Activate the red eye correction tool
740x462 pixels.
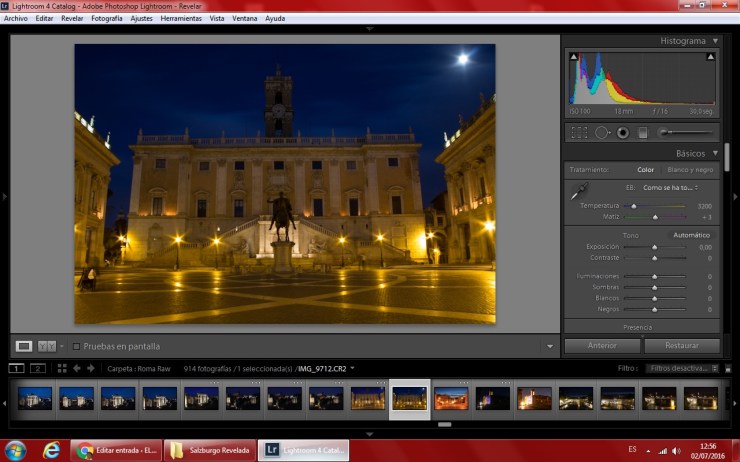click(622, 132)
